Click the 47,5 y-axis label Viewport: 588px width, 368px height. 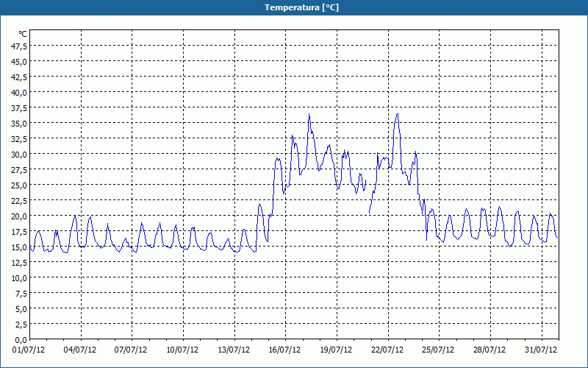pyautogui.click(x=19, y=46)
